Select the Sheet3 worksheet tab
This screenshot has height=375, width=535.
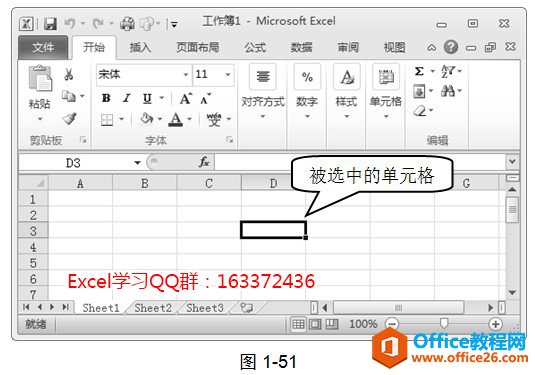click(205, 308)
